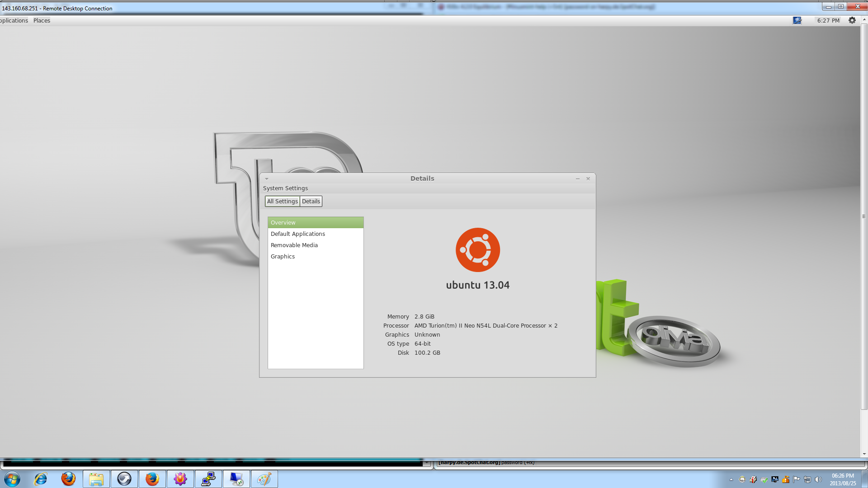Click the Ubuntu logo in Overview
This screenshot has height=488, width=868.
point(478,250)
